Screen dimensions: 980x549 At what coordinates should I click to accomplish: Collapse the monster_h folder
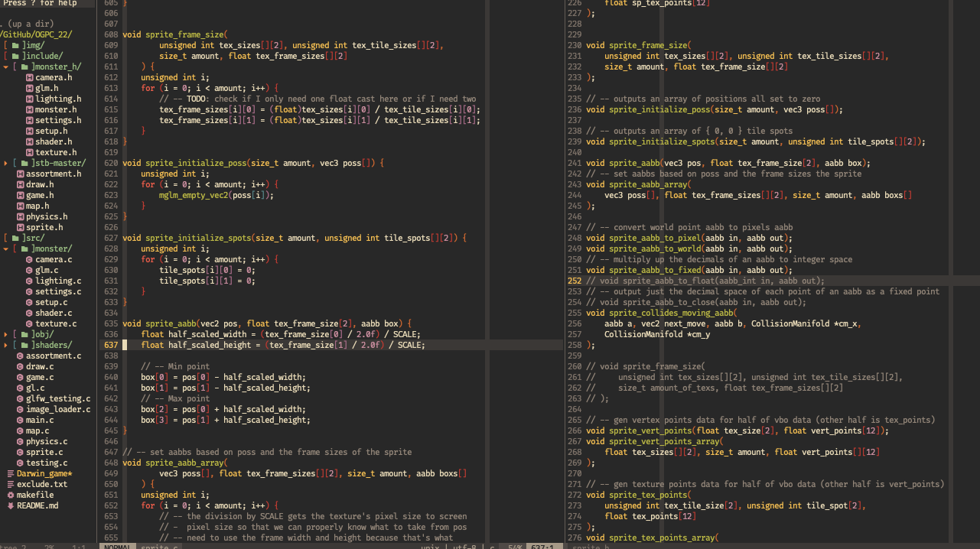[x=6, y=67]
